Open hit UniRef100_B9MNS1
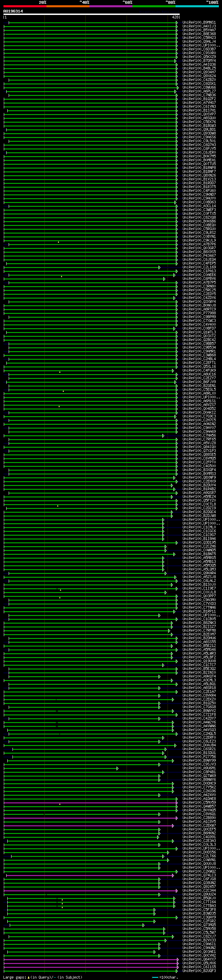Viewport: 222px width, 980px height. click(199, 23)
